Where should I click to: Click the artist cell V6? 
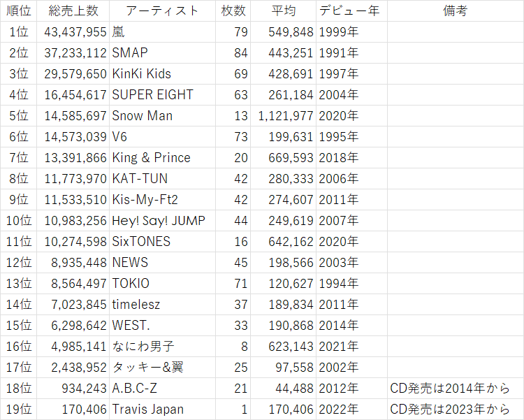click(x=162, y=137)
